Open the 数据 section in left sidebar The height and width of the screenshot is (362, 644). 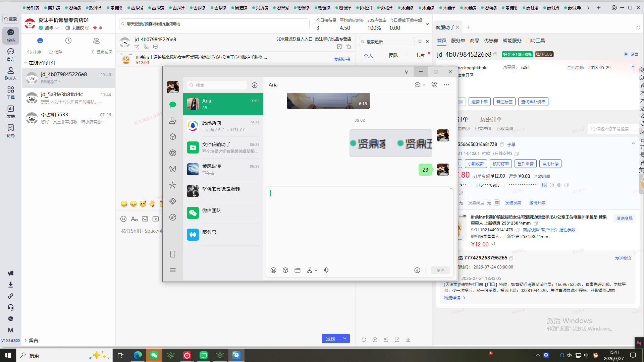pyautogui.click(x=11, y=112)
